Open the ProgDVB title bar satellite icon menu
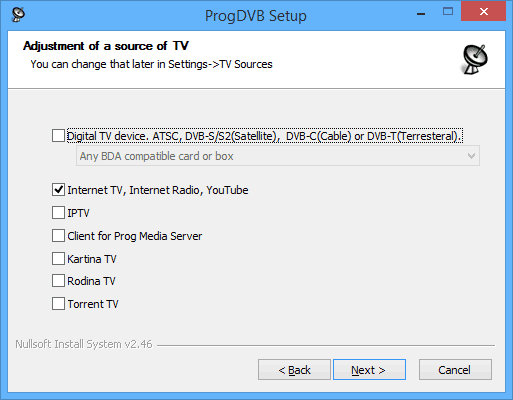 (18, 14)
